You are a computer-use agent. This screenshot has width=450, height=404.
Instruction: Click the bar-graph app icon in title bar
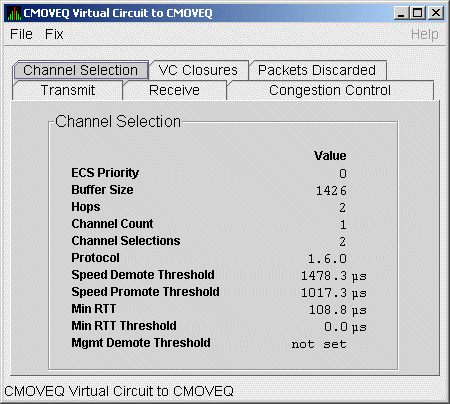14,13
